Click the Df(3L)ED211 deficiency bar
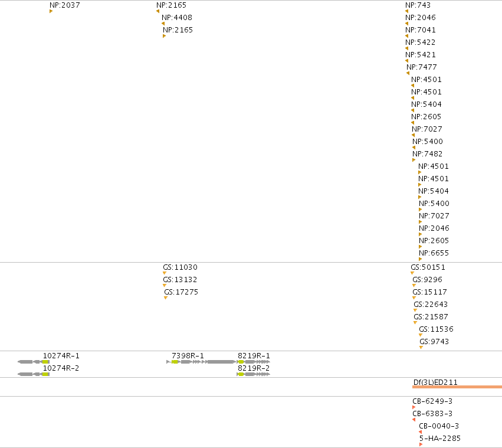Viewport: 502px width, 448px height. point(457,387)
